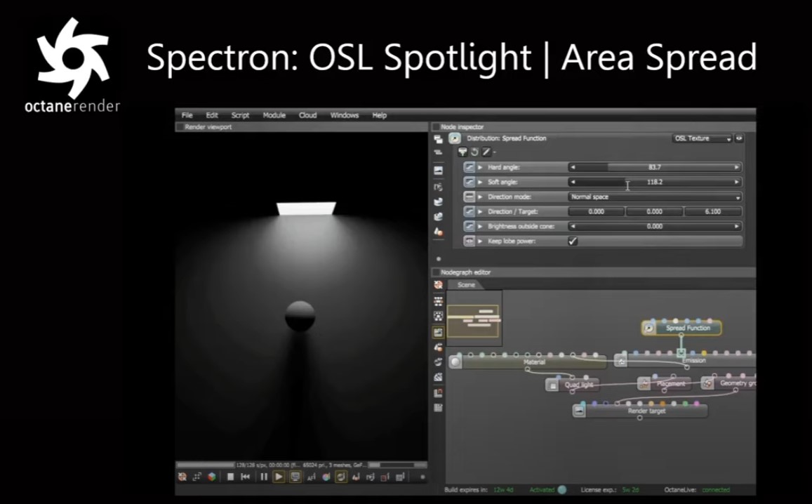Screen dimensions: 812x504
Task: Toggle the Render viewport panel header checkbox
Action: coord(180,127)
